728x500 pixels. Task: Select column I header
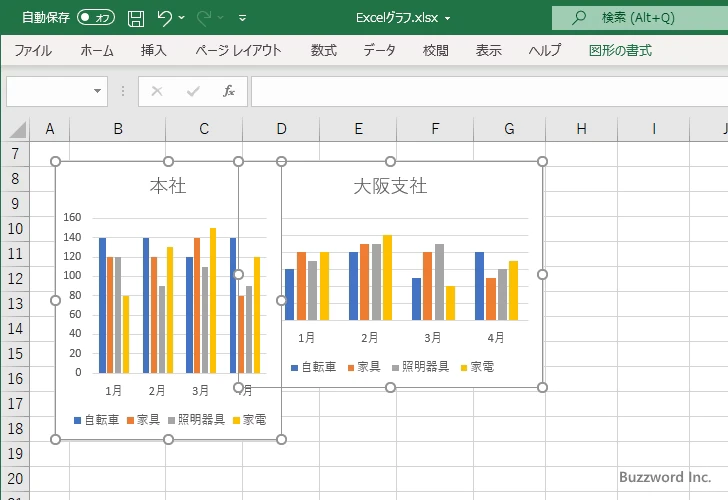coord(654,129)
